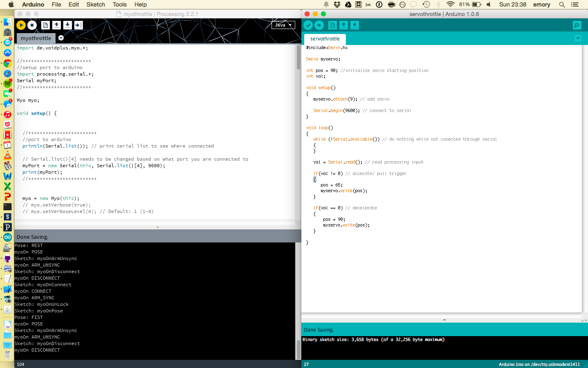Open the App Store from the Dock
588x368 pixels.
pyautogui.click(x=7, y=52)
